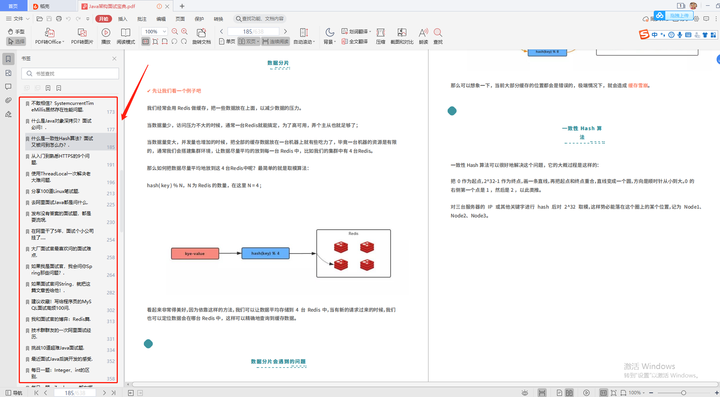Select the 开始 ribbon tab
The height and width of the screenshot is (397, 720).
click(x=103, y=19)
